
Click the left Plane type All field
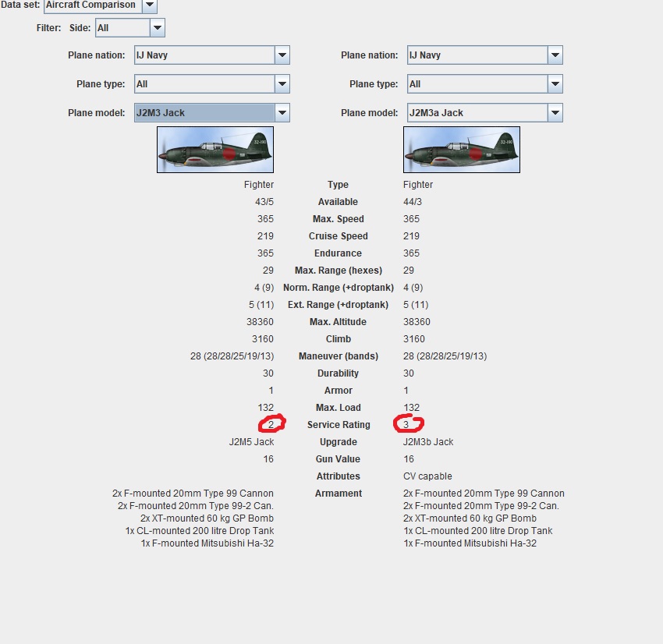204,83
